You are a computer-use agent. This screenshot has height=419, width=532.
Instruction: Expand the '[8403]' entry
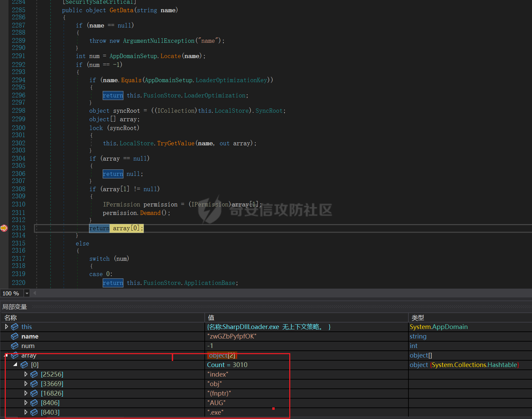click(26, 412)
